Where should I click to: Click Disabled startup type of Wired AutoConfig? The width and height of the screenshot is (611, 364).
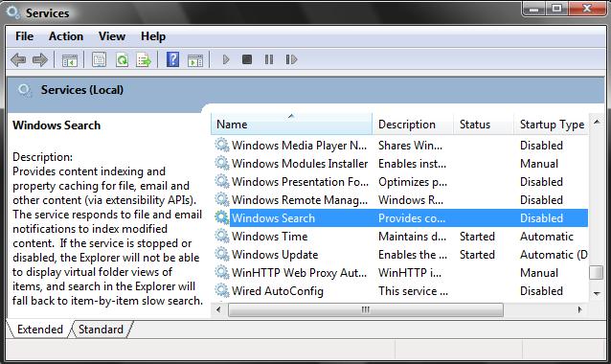[541, 291]
